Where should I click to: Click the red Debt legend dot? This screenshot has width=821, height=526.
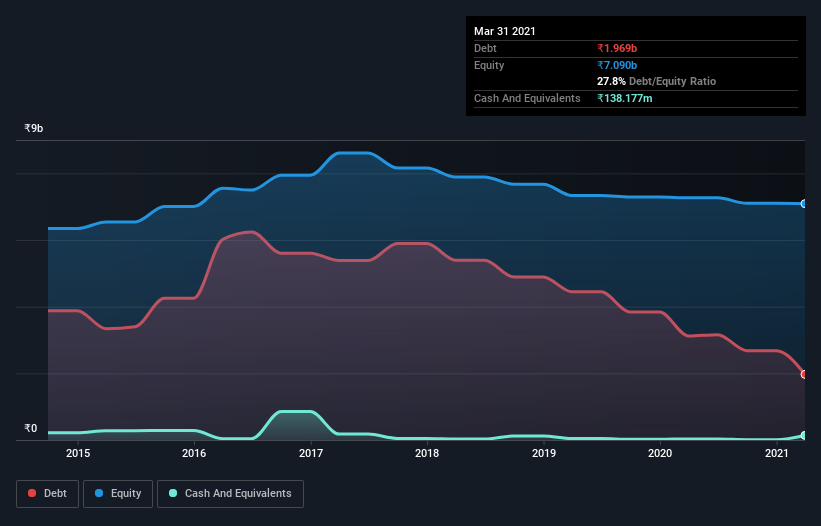[32, 493]
